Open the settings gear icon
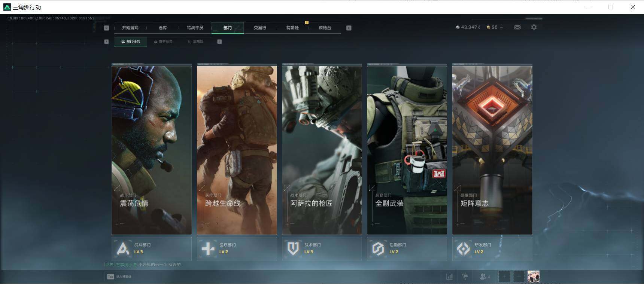The width and height of the screenshot is (644, 284). click(534, 27)
